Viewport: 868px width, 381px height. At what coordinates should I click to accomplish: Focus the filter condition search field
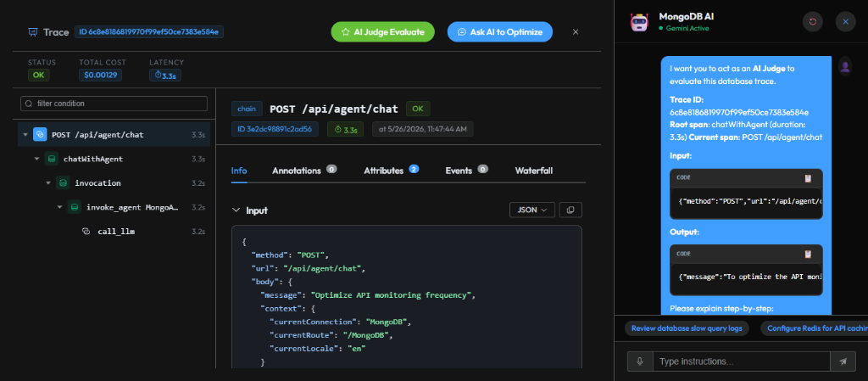(x=114, y=104)
